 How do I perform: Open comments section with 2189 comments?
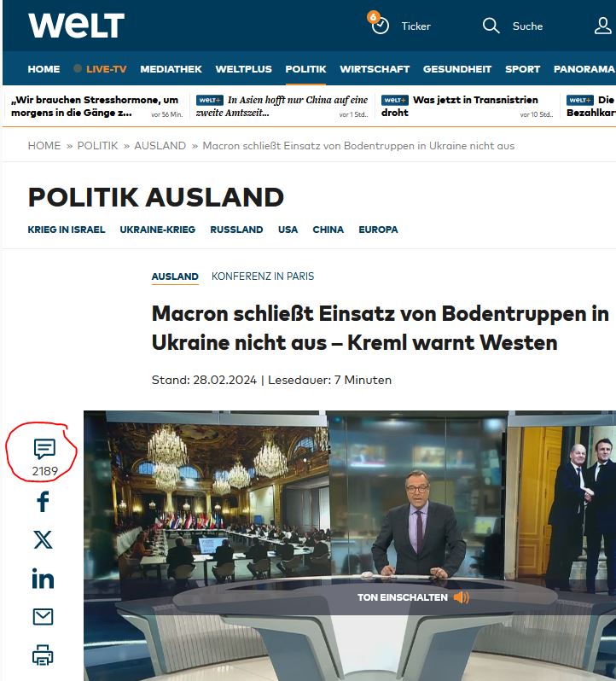(x=44, y=449)
